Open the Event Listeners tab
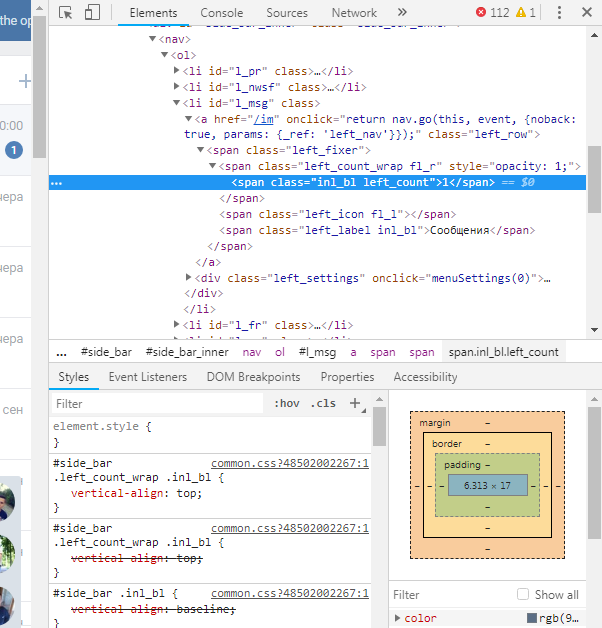Image resolution: width=602 pixels, height=628 pixels. tap(147, 377)
